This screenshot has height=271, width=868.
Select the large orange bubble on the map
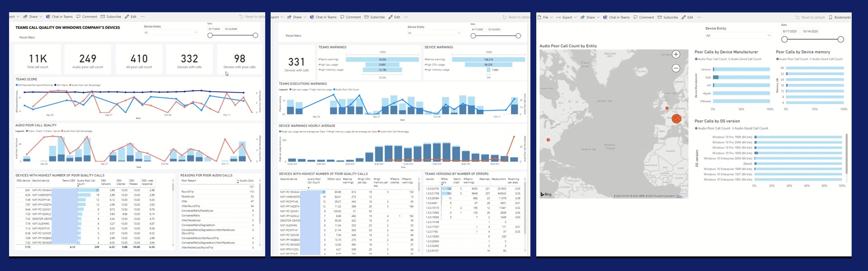(677, 119)
